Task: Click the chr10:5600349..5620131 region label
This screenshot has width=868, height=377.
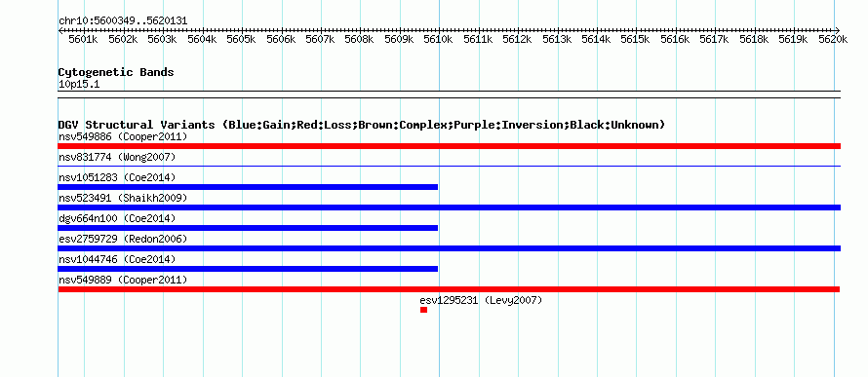Action: click(123, 21)
